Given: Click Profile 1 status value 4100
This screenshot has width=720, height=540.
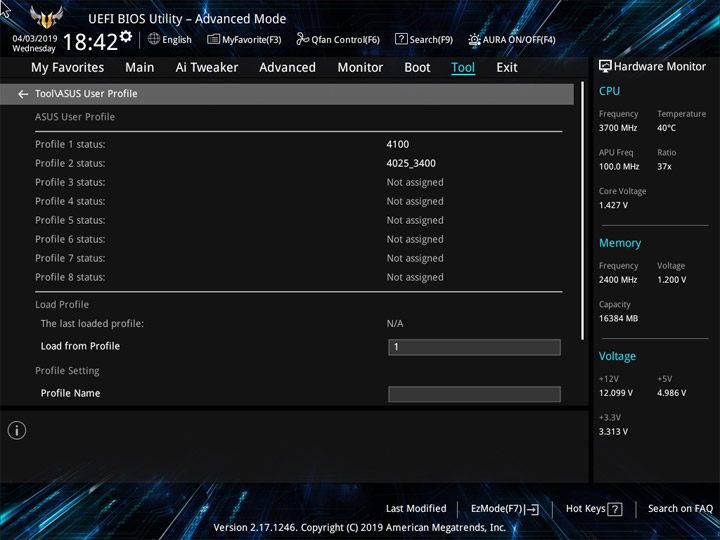Looking at the screenshot, I should tap(398, 144).
